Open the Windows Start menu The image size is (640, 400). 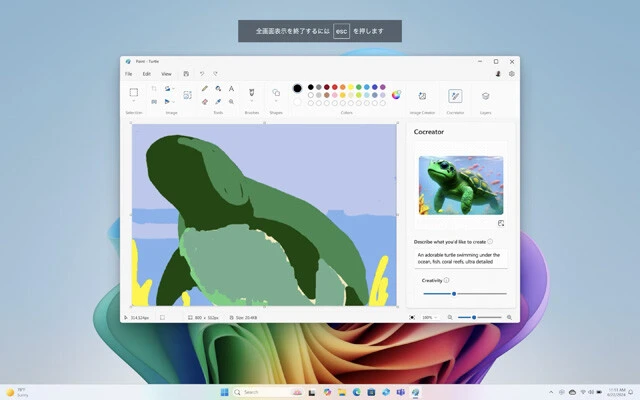click(224, 392)
